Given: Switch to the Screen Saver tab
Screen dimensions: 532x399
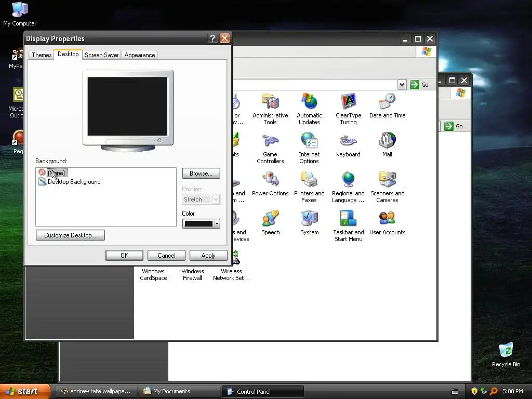Looking at the screenshot, I should coord(101,55).
